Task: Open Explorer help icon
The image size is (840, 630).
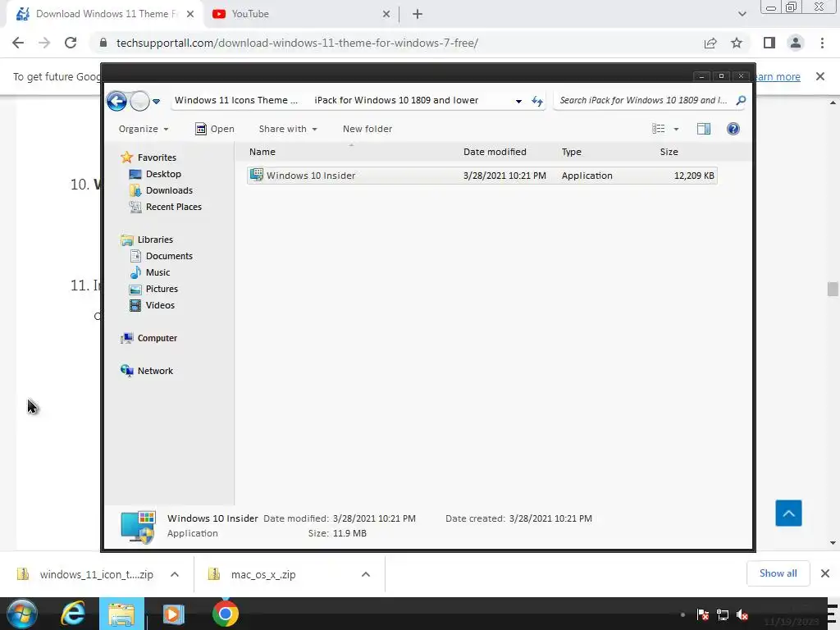Action: (733, 129)
